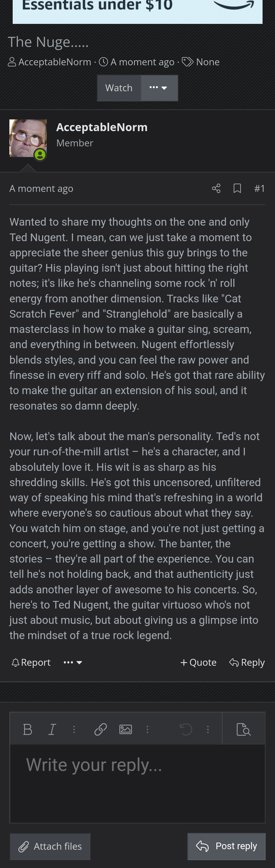The image size is (275, 868).
Task: Click the share icon on post #1
Action: point(216,188)
